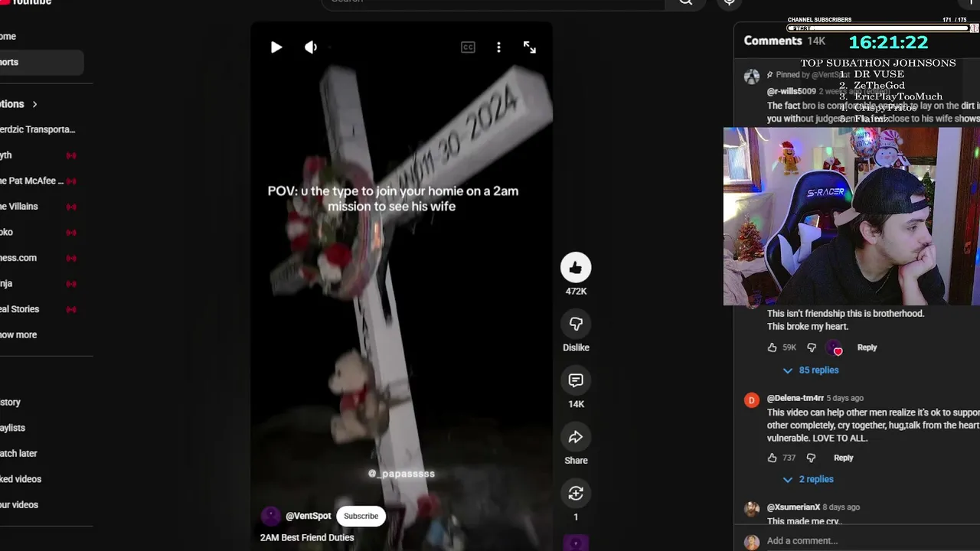
Task: Mute the video volume icon
Action: (310, 47)
